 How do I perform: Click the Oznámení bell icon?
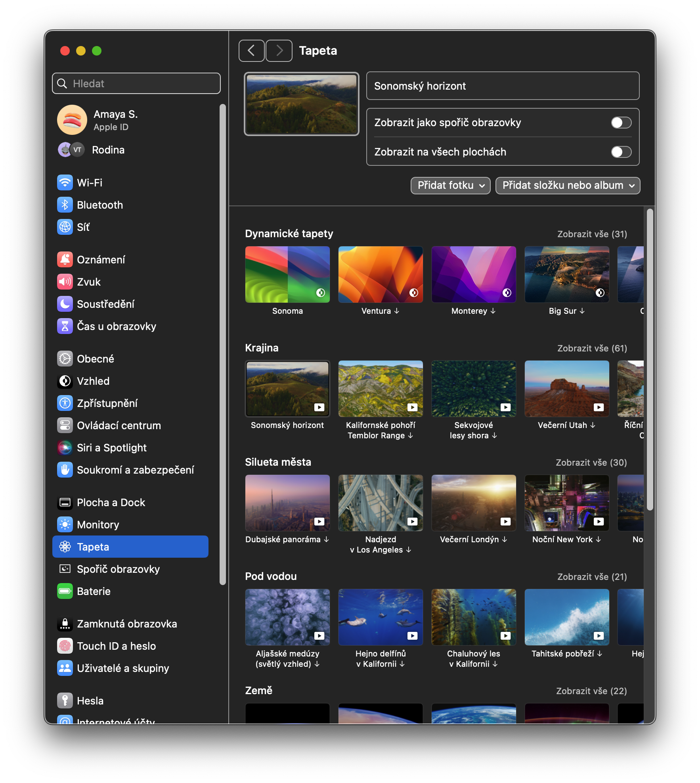click(x=65, y=260)
